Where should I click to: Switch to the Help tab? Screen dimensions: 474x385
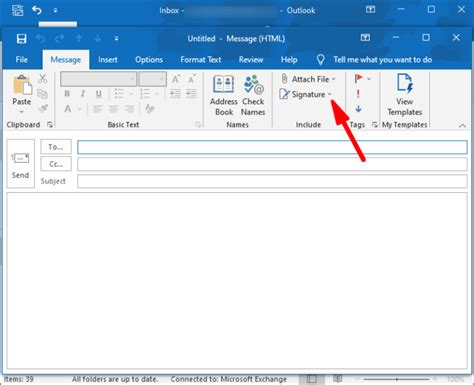[289, 60]
